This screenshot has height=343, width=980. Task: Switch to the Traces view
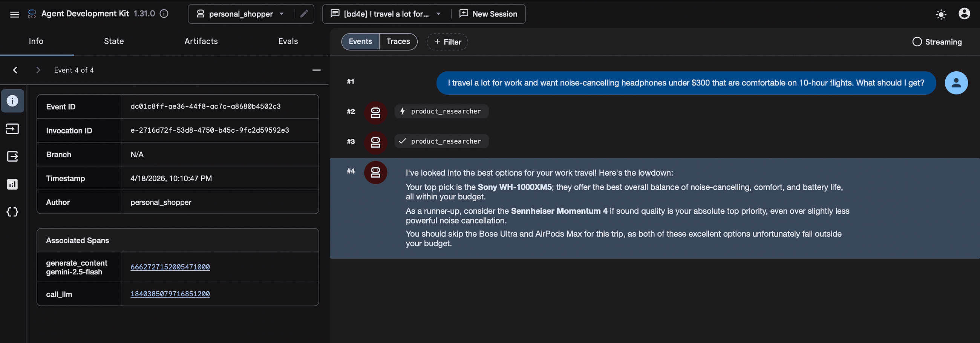(x=398, y=41)
